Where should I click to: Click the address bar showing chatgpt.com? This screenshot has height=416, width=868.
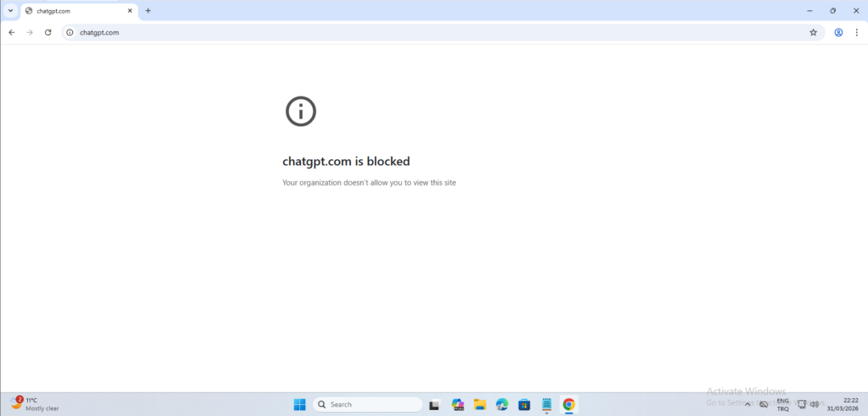pos(424,32)
